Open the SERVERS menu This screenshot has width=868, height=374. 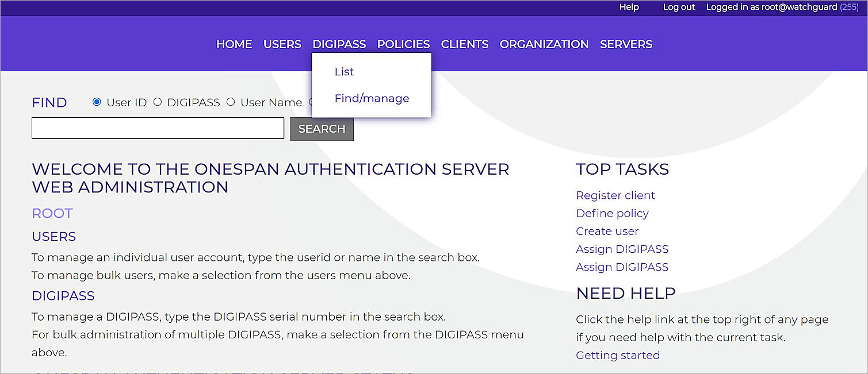[626, 44]
